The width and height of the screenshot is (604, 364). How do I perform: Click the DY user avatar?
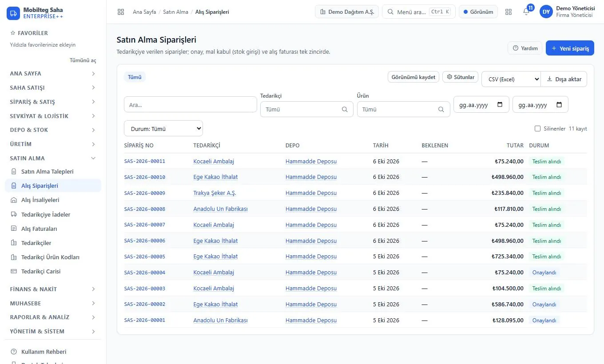pyautogui.click(x=546, y=12)
